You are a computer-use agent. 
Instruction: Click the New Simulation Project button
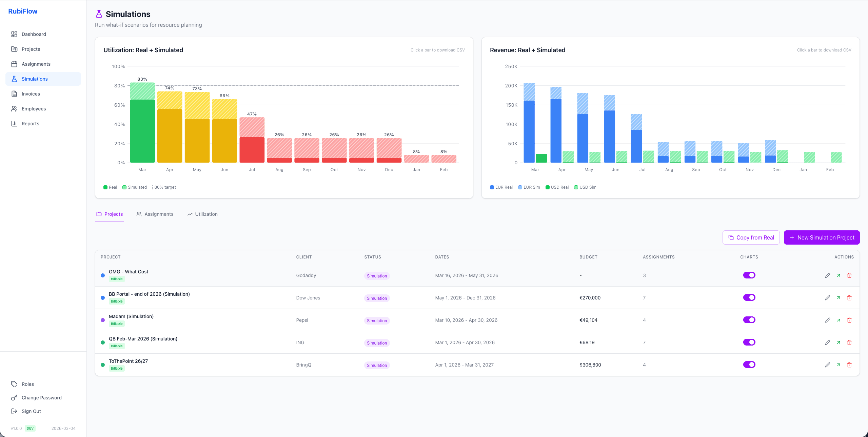point(822,237)
